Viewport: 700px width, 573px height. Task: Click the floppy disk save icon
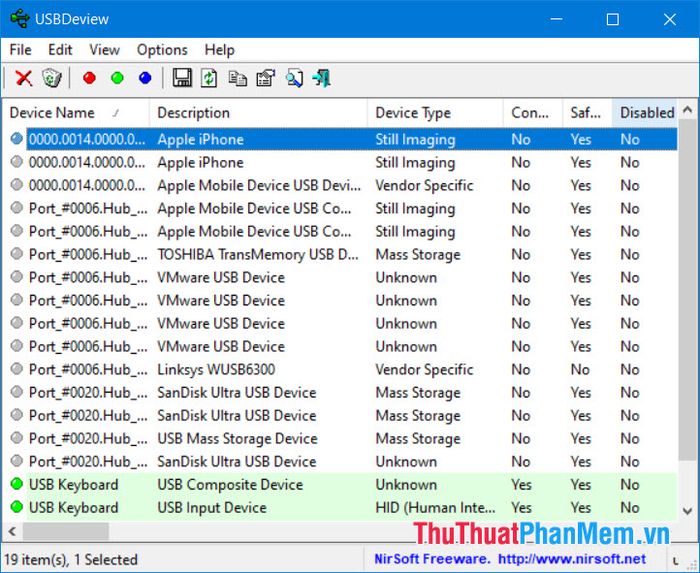point(182,78)
